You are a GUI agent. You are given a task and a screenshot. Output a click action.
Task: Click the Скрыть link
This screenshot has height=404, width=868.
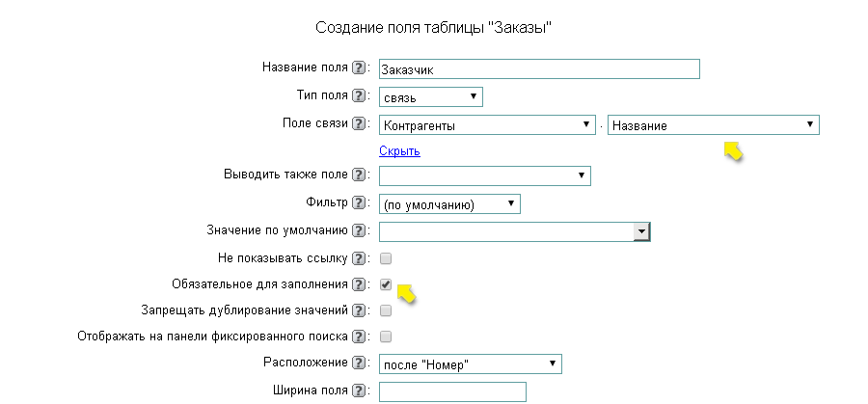click(399, 151)
